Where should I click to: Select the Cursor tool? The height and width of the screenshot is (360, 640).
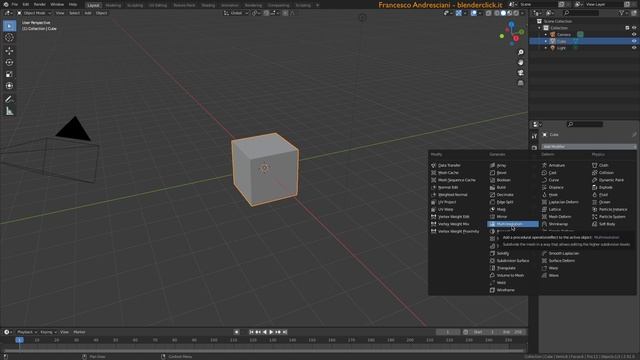tap(9, 38)
